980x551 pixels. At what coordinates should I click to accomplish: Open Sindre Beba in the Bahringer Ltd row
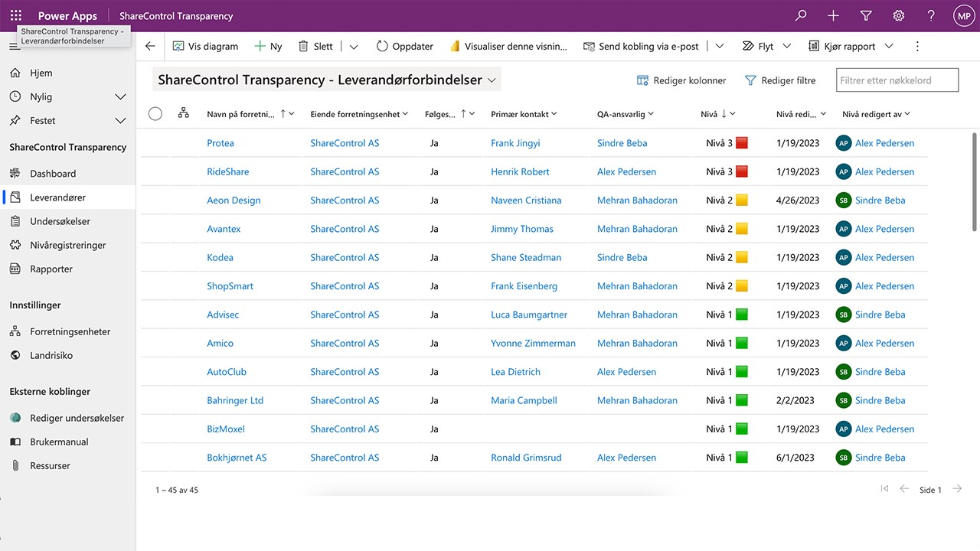[x=880, y=400]
